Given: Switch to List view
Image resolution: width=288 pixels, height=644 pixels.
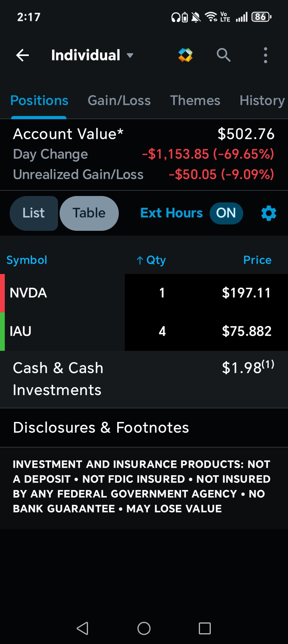Looking at the screenshot, I should [34, 213].
